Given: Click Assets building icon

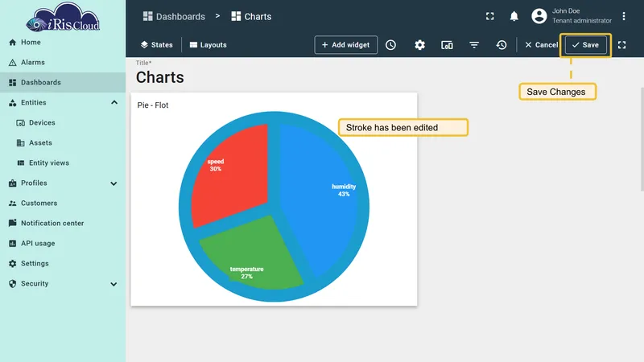Looking at the screenshot, I should 21,143.
